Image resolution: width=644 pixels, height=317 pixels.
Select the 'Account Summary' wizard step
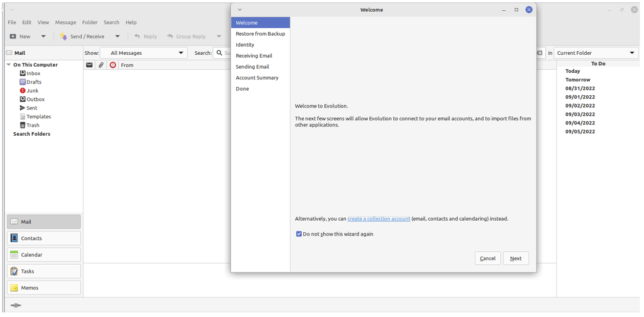[260, 78]
